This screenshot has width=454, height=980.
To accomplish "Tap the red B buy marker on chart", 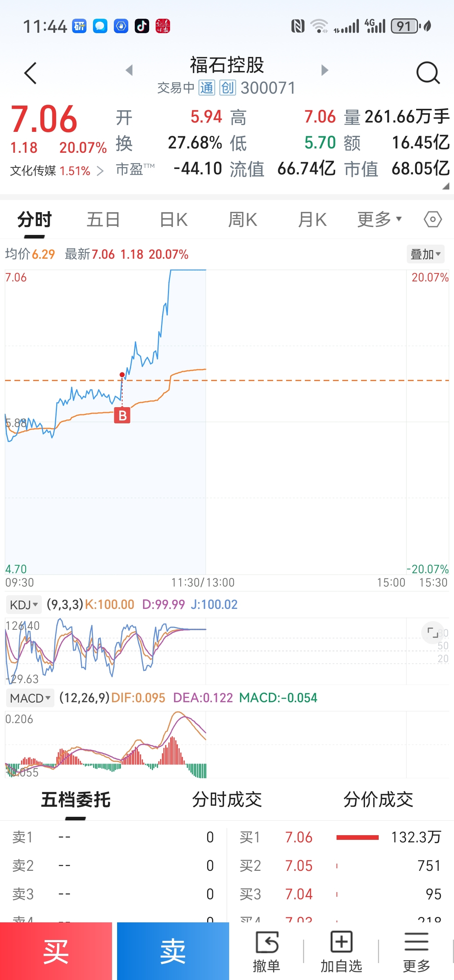I will click(122, 415).
